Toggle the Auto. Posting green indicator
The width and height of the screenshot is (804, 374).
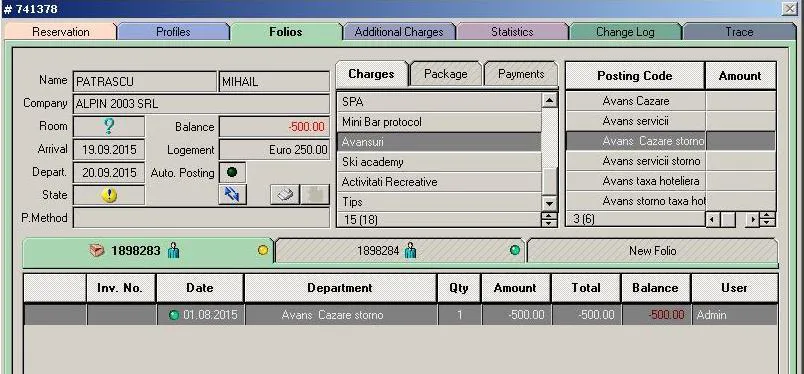pyautogui.click(x=232, y=172)
